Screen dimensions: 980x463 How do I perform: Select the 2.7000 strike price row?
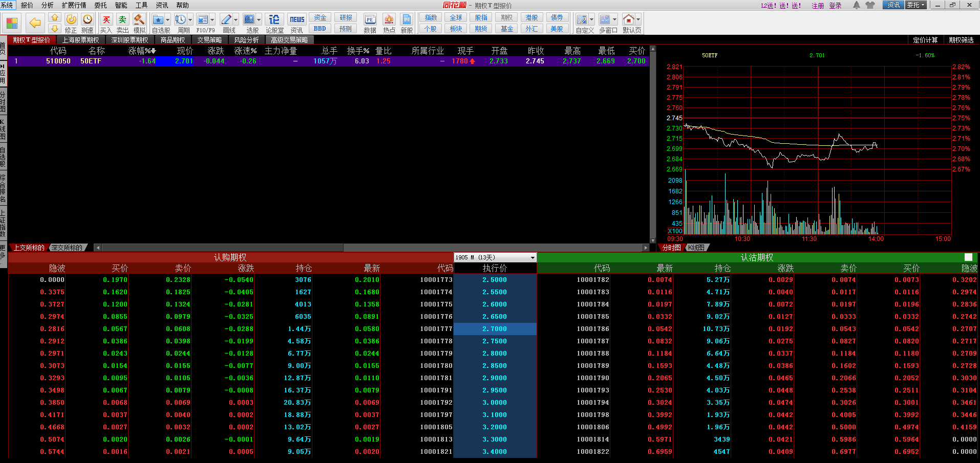click(x=495, y=329)
